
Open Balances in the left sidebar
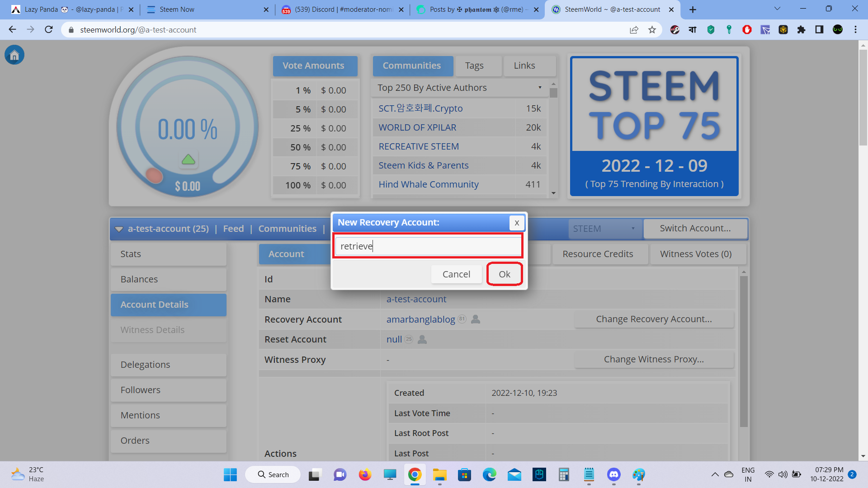168,279
